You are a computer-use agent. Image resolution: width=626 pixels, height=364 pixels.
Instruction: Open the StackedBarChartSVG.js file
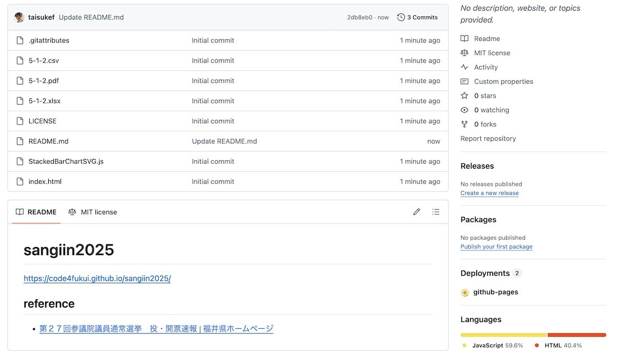pos(66,161)
